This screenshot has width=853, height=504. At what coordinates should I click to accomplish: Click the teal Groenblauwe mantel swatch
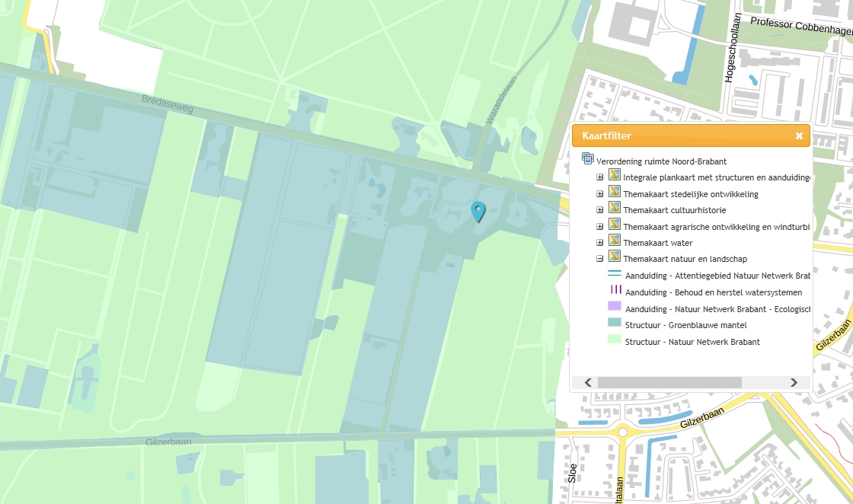615,322
